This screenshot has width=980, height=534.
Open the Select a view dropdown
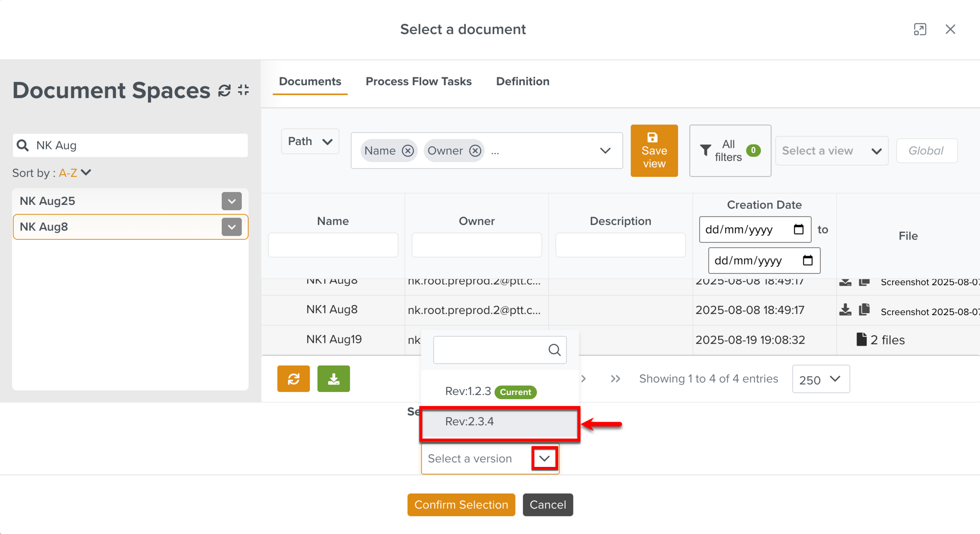[831, 151]
